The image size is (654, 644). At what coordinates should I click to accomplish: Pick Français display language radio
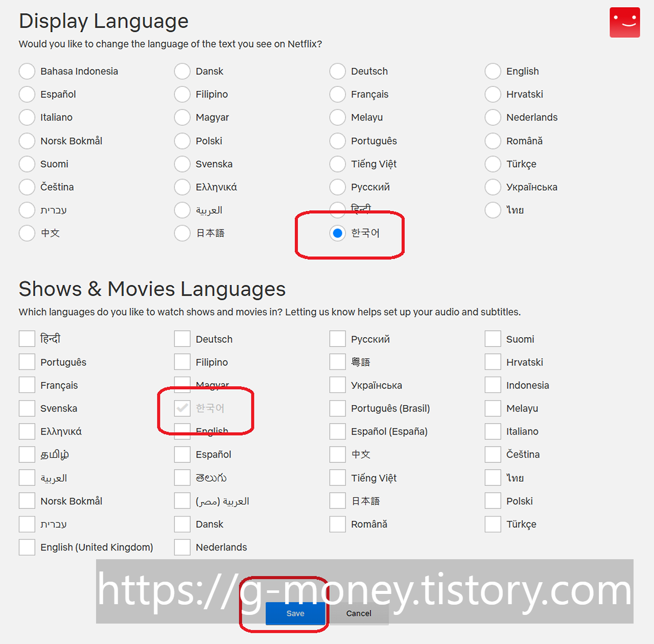pos(338,94)
